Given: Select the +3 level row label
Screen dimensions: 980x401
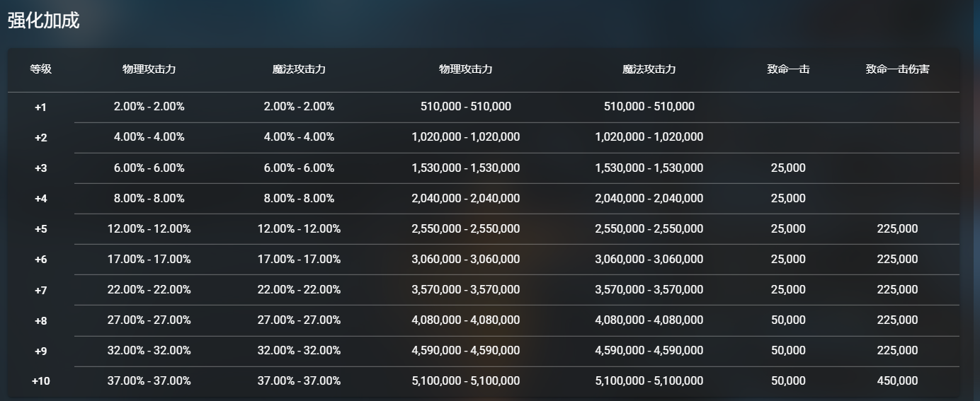Looking at the screenshot, I should [x=40, y=168].
